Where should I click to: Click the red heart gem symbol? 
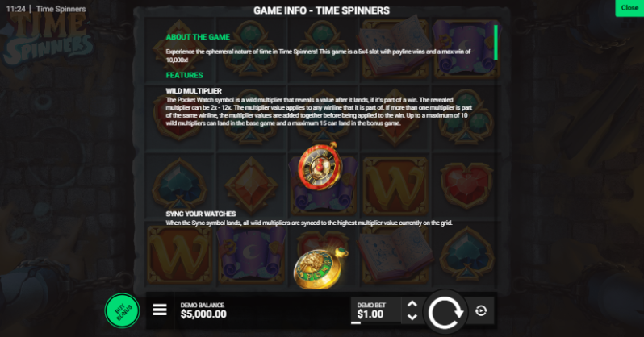(x=466, y=185)
